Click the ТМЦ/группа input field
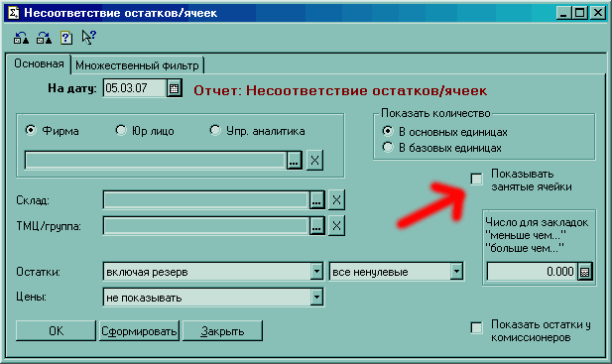Image resolution: width=612 pixels, height=364 pixels. point(206,226)
